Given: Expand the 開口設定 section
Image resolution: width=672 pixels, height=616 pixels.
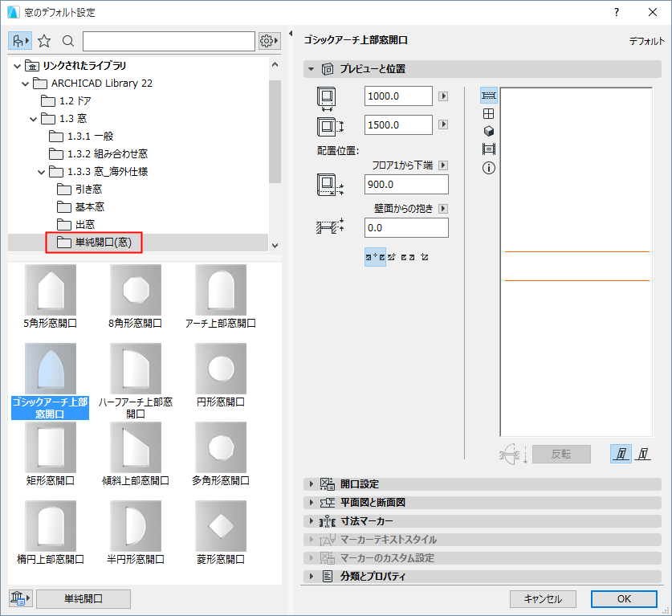Looking at the screenshot, I should (x=483, y=484).
